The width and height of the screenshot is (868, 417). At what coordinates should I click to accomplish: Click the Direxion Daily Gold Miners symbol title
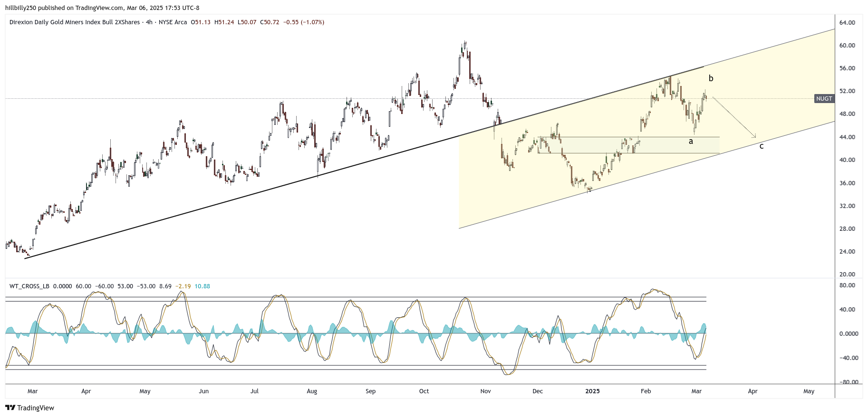click(x=75, y=22)
